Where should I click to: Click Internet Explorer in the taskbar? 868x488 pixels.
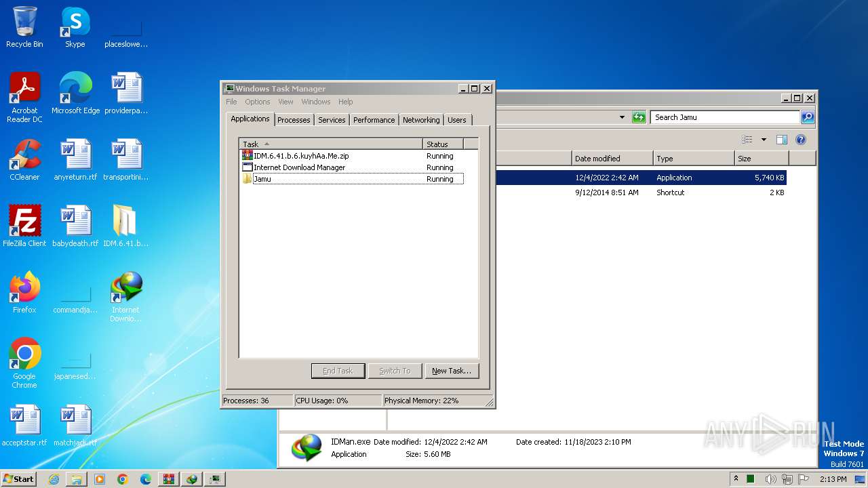54,479
